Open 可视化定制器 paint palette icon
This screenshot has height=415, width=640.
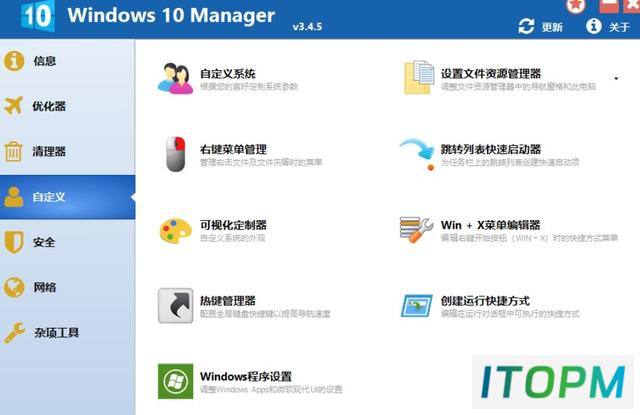point(176,231)
